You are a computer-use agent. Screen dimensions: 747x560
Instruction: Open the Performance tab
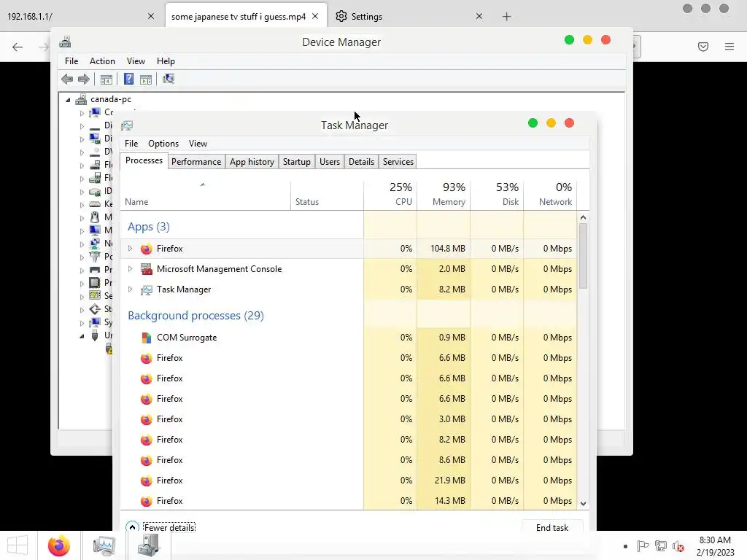pos(196,162)
